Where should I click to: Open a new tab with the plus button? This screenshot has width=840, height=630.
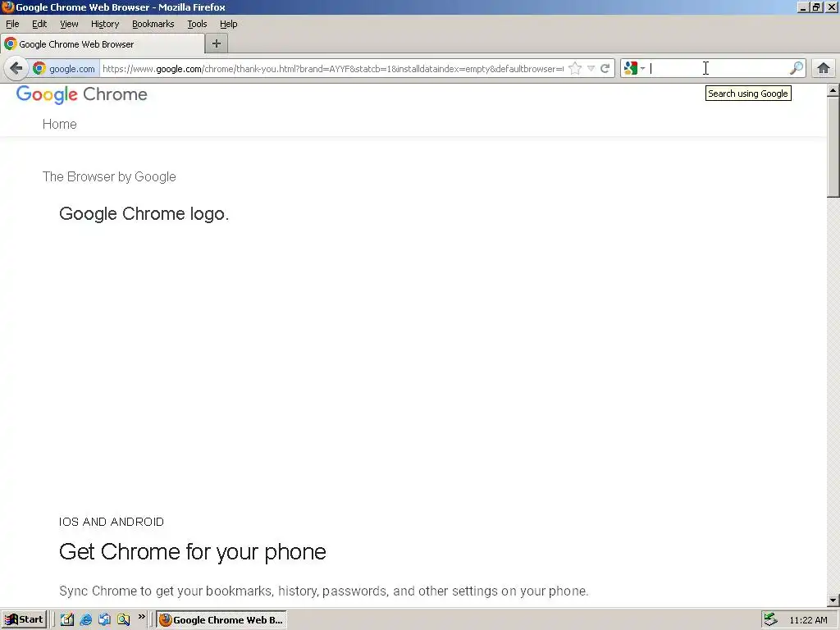pyautogui.click(x=217, y=44)
